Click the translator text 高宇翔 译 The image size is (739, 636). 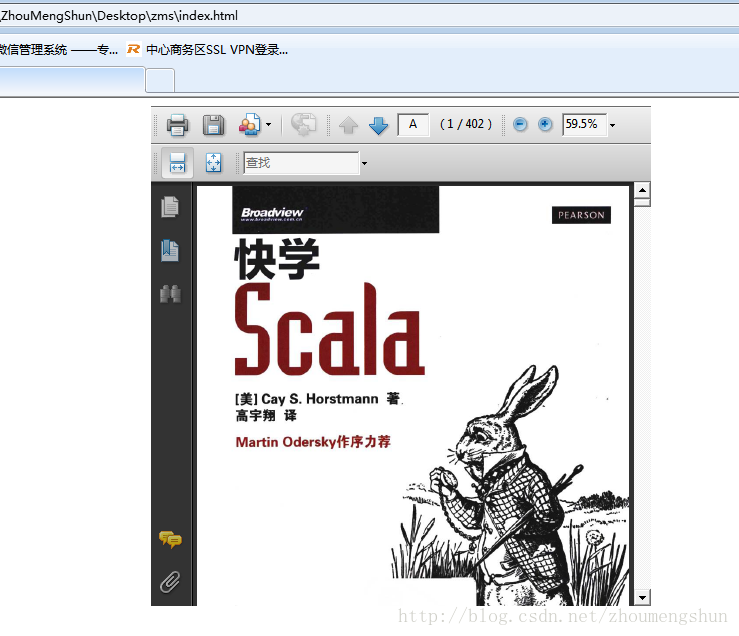pos(266,415)
